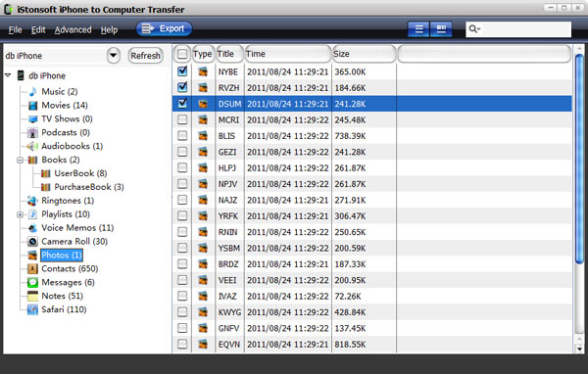Select the BRDZ photo title

(228, 264)
